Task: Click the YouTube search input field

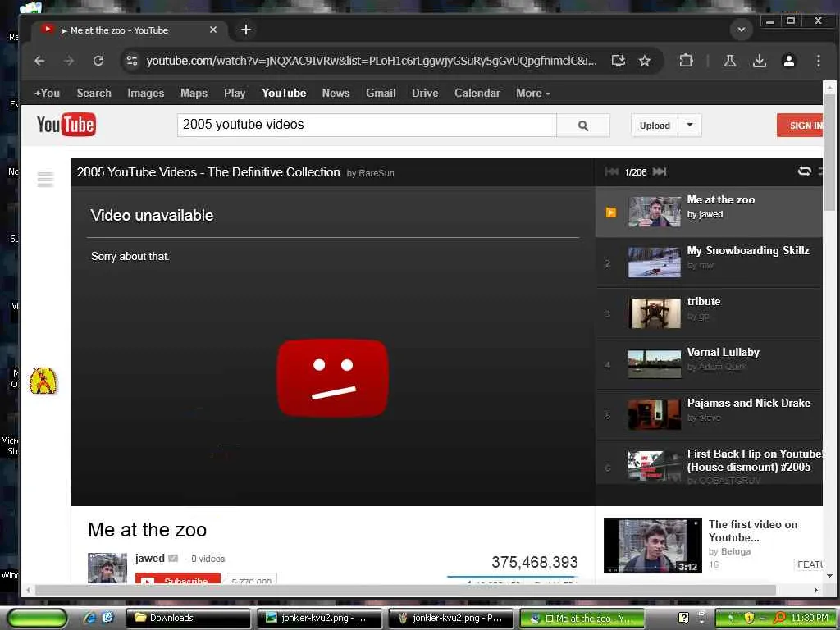Action: [x=367, y=126]
